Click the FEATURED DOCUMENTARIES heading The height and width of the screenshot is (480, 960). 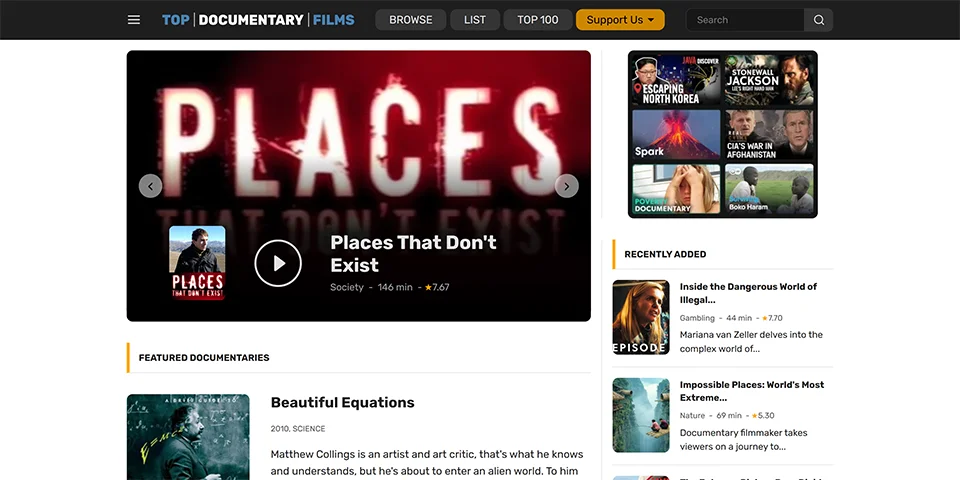pyautogui.click(x=204, y=358)
